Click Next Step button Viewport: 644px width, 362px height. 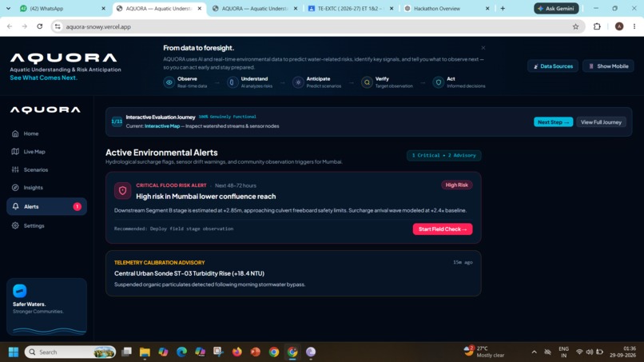click(553, 122)
